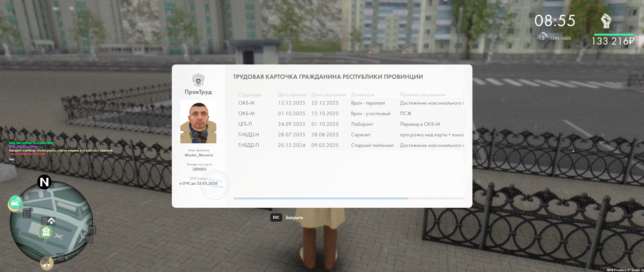This screenshot has height=272, width=644.
Task: Click the Структура column header
Action: [x=250, y=95]
